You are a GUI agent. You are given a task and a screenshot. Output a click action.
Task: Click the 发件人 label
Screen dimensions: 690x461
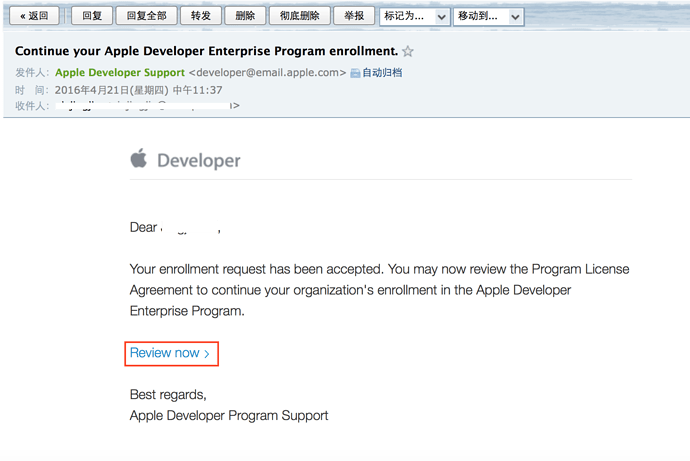point(31,73)
